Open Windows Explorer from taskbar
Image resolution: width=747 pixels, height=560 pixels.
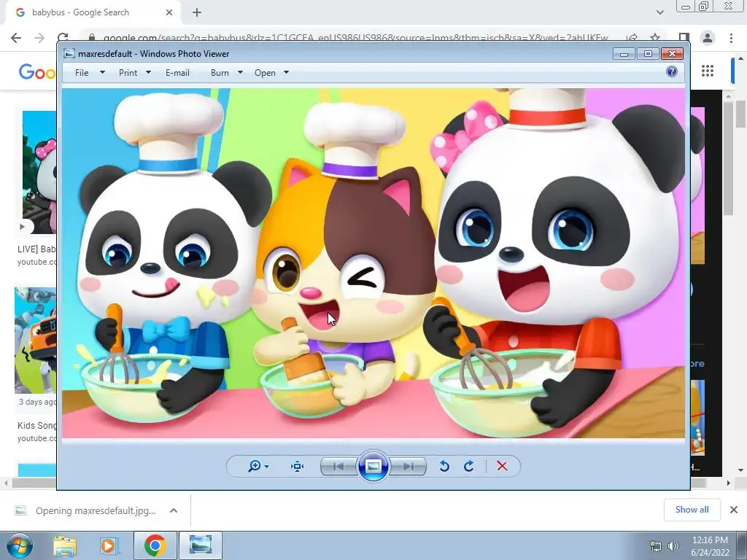coord(65,545)
